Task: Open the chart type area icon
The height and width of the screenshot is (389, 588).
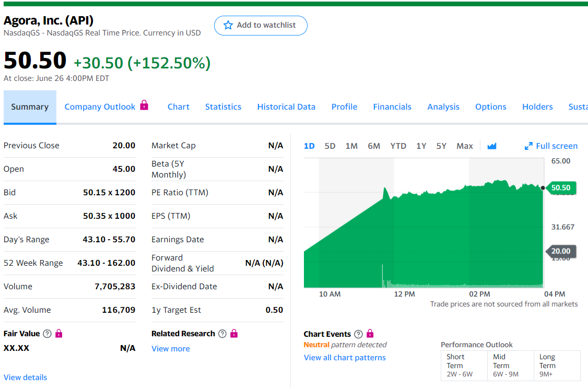Action: coord(491,146)
